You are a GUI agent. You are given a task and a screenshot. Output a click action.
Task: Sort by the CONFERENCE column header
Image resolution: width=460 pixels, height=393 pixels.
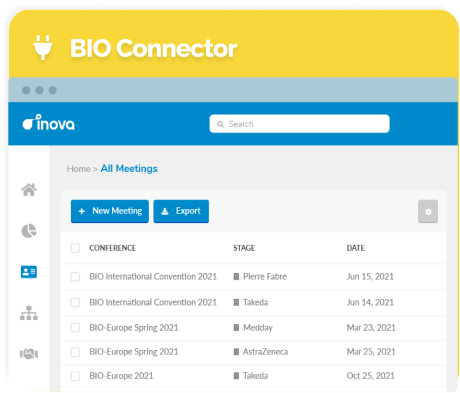click(x=113, y=248)
